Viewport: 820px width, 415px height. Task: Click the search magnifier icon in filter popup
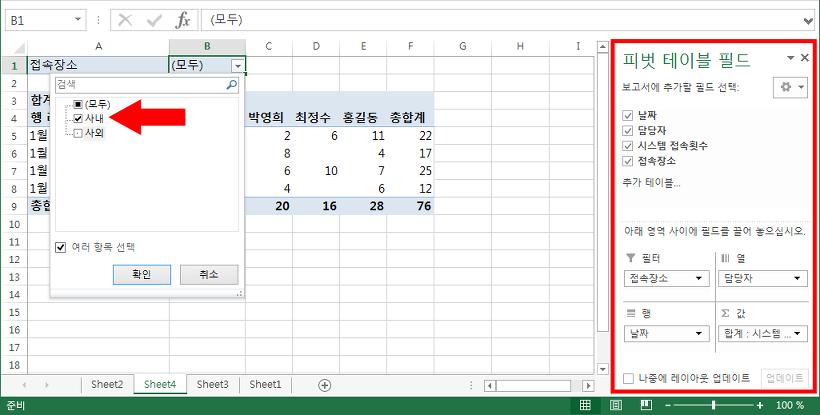(231, 85)
